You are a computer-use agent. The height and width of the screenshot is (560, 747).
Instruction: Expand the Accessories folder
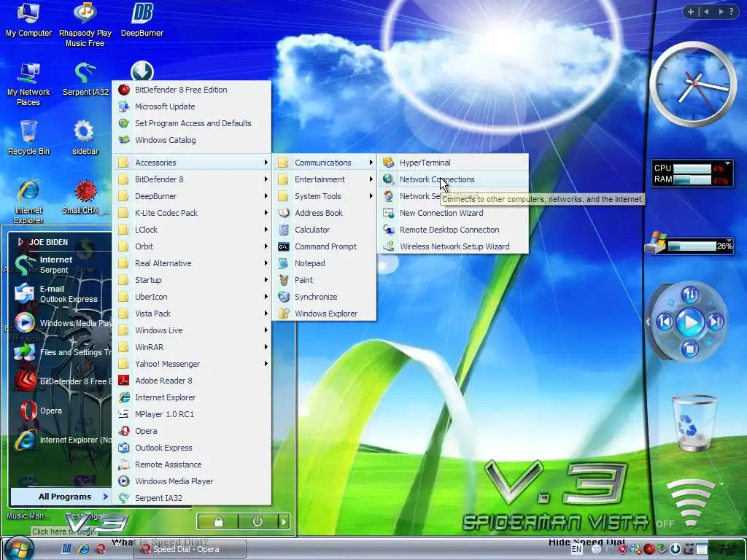192,163
